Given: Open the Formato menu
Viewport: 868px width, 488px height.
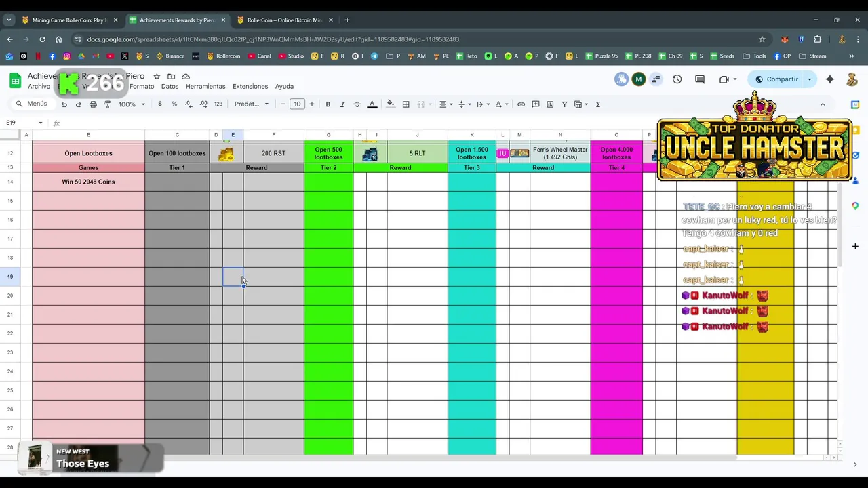Looking at the screenshot, I should click(142, 87).
